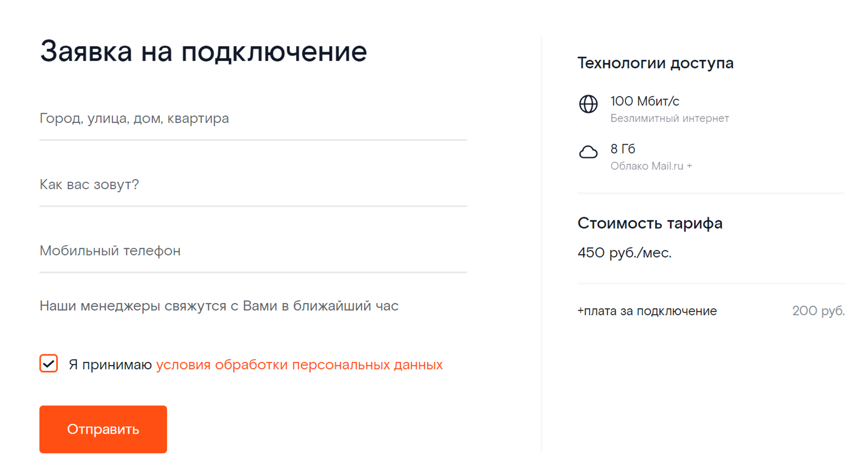Uncheck the personal data consent checkbox
Screen dimensions: 868x467
pos(49,363)
